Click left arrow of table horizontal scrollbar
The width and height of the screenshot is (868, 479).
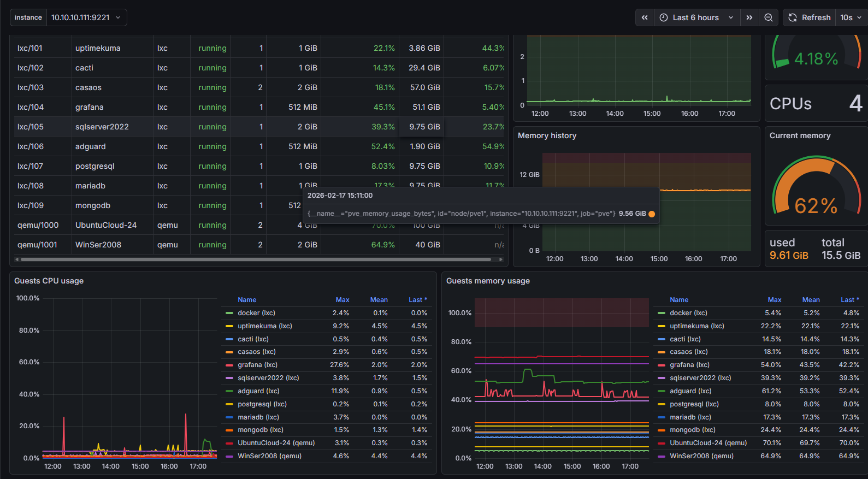tap(17, 259)
